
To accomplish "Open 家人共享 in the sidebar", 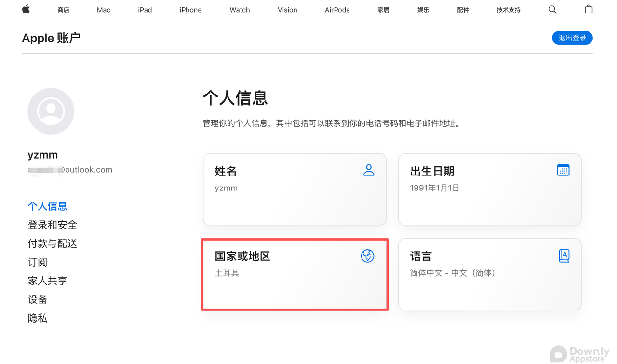I will [47, 281].
